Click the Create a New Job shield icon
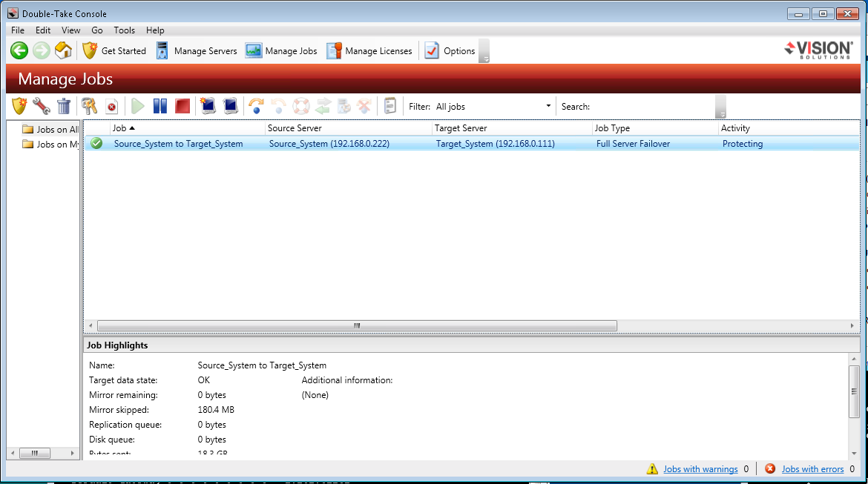 [19, 106]
